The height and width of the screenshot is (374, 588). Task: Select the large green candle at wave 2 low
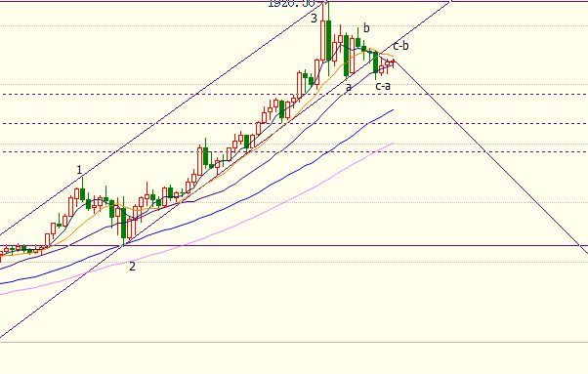[x=123, y=224]
